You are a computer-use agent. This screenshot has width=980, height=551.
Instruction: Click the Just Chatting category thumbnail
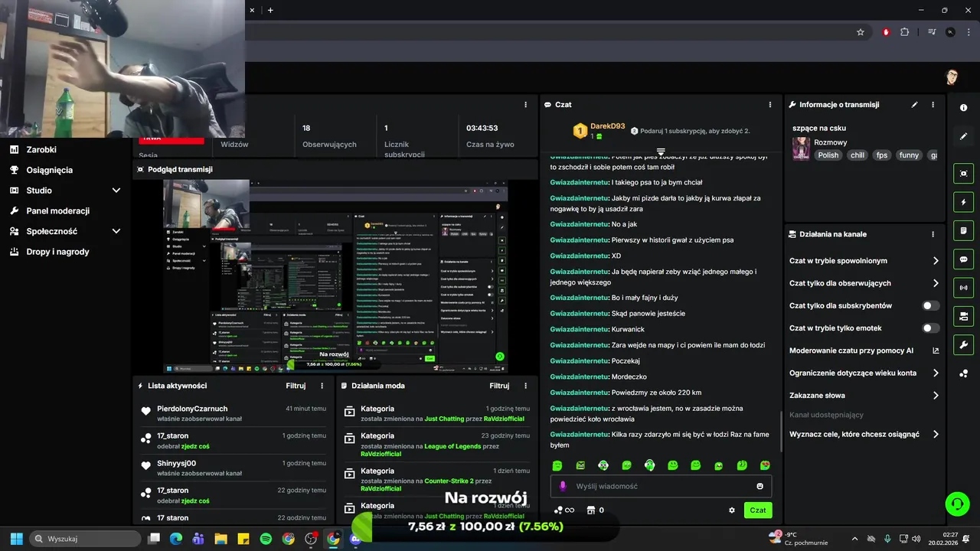(x=801, y=148)
